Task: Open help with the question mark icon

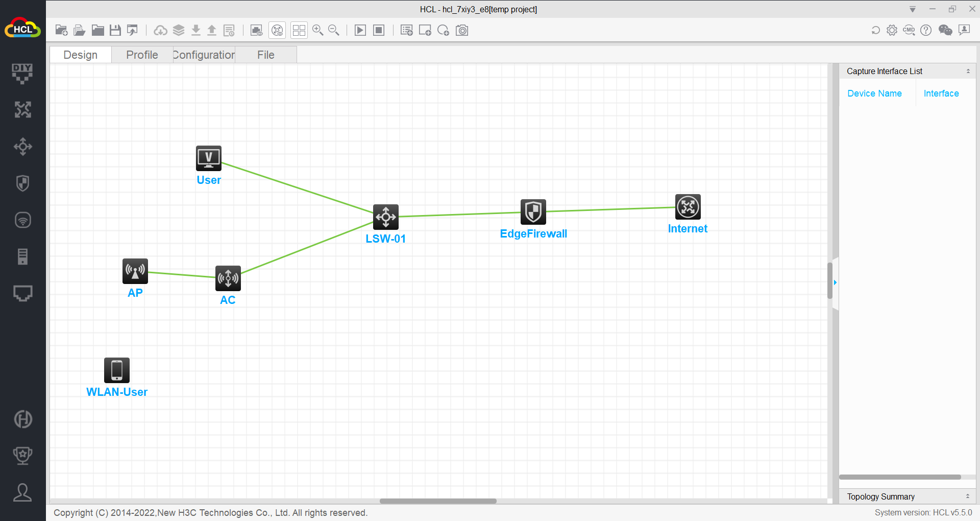Action: coord(926,30)
